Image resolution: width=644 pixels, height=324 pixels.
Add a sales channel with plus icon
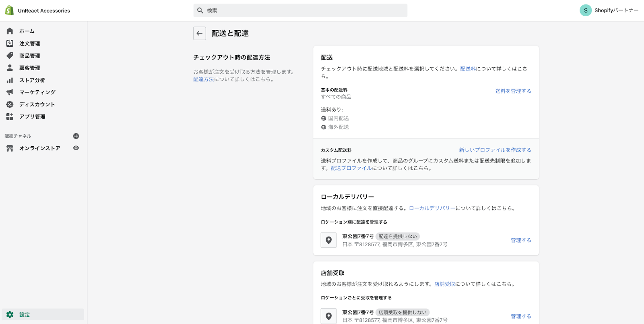76,136
